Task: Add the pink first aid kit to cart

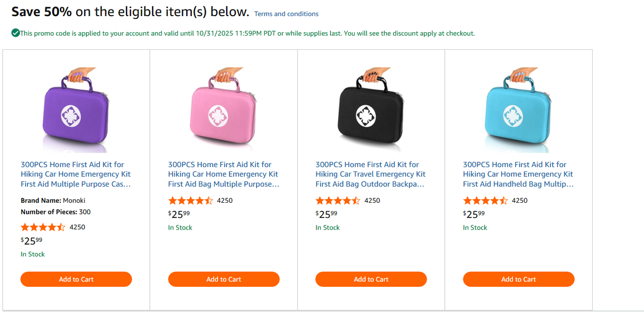Action: 223,279
